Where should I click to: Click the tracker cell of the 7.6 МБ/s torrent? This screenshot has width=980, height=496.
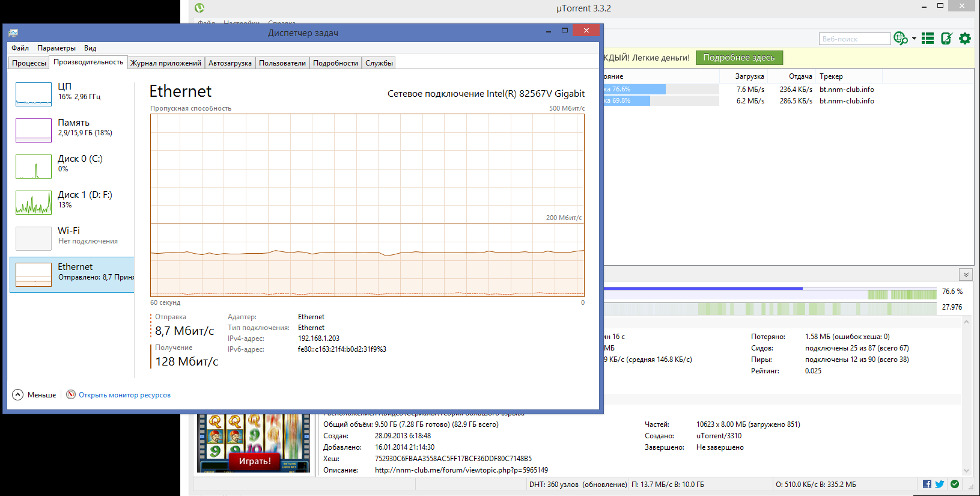[x=847, y=90]
